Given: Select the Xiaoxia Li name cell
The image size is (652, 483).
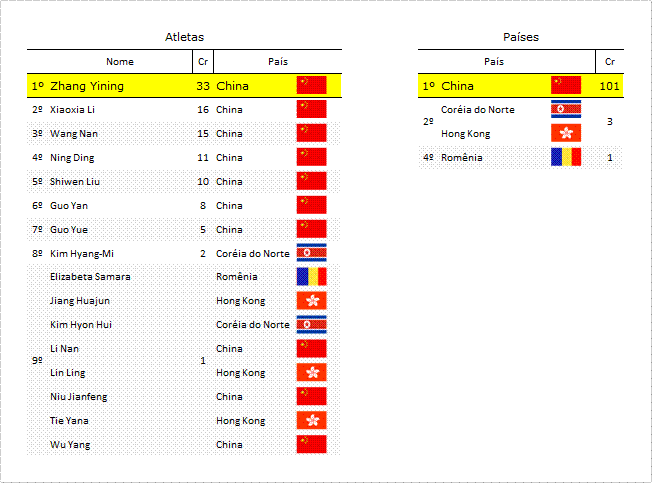Looking at the screenshot, I should [x=72, y=110].
